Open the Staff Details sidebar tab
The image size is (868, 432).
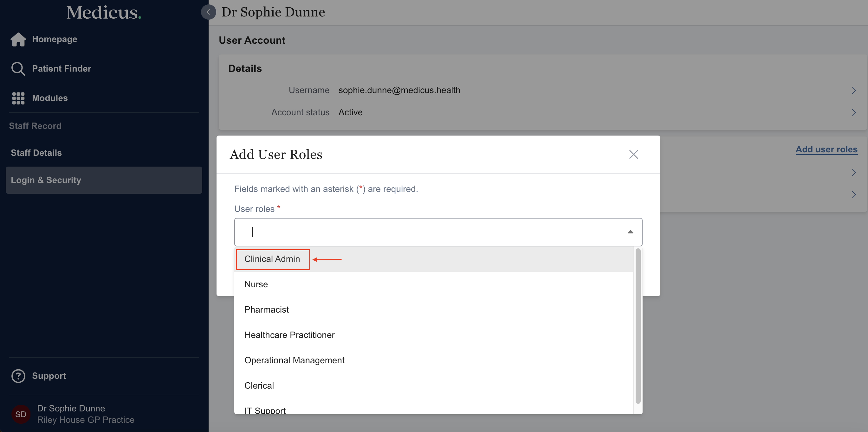point(36,153)
